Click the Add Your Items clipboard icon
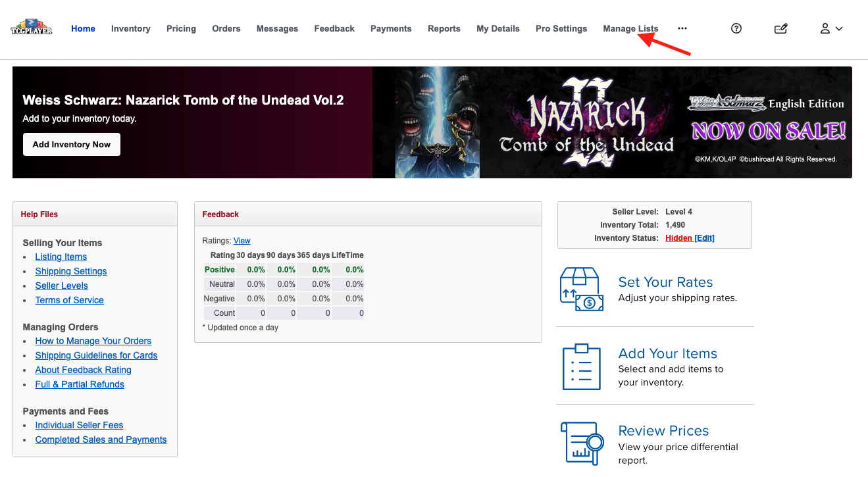 pyautogui.click(x=582, y=366)
